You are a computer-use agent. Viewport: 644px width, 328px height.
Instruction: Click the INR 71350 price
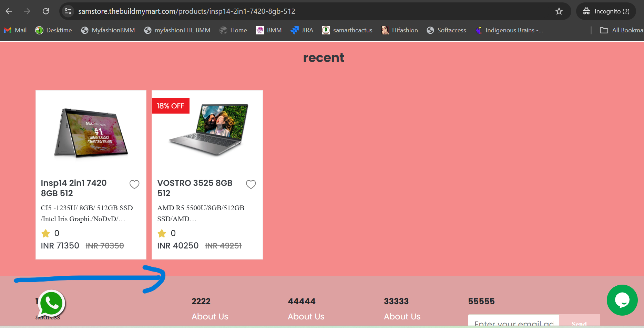tap(60, 246)
